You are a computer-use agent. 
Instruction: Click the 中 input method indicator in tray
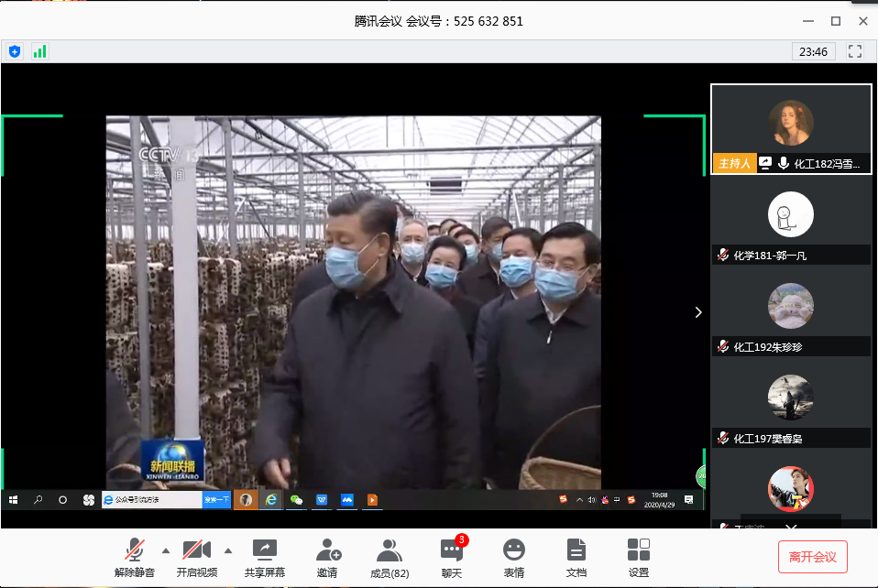pyautogui.click(x=617, y=499)
